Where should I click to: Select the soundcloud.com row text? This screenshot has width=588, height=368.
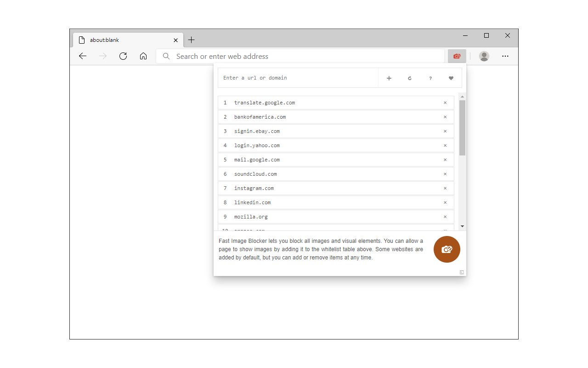coord(255,174)
